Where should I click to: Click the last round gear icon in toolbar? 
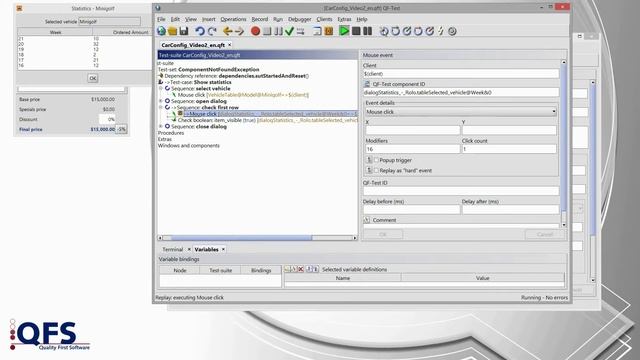(452, 31)
